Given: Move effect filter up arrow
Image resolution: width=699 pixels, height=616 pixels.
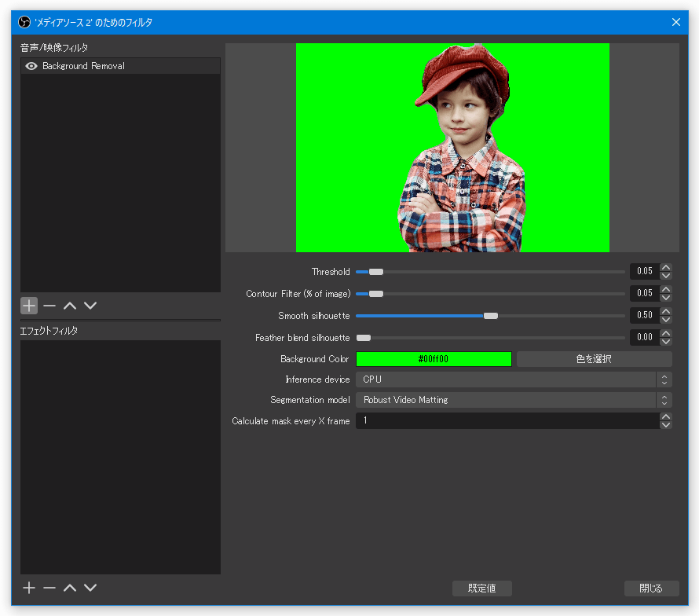Looking at the screenshot, I should click(x=70, y=588).
